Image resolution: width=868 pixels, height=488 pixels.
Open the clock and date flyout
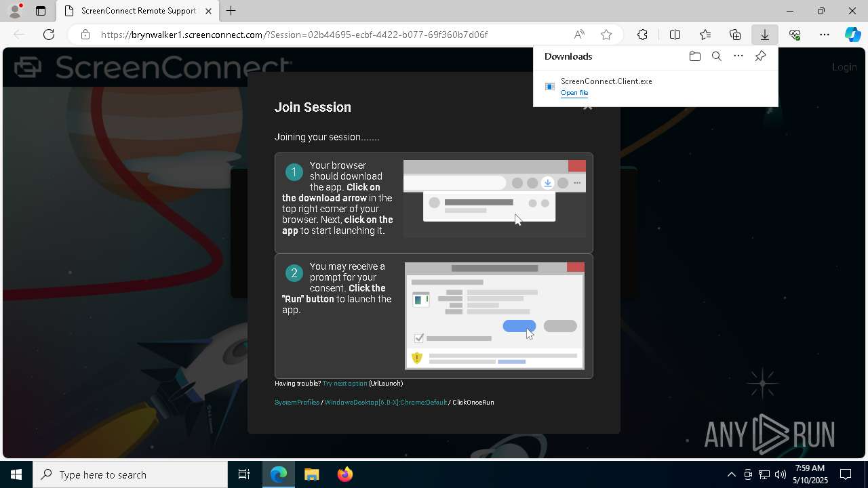point(810,474)
